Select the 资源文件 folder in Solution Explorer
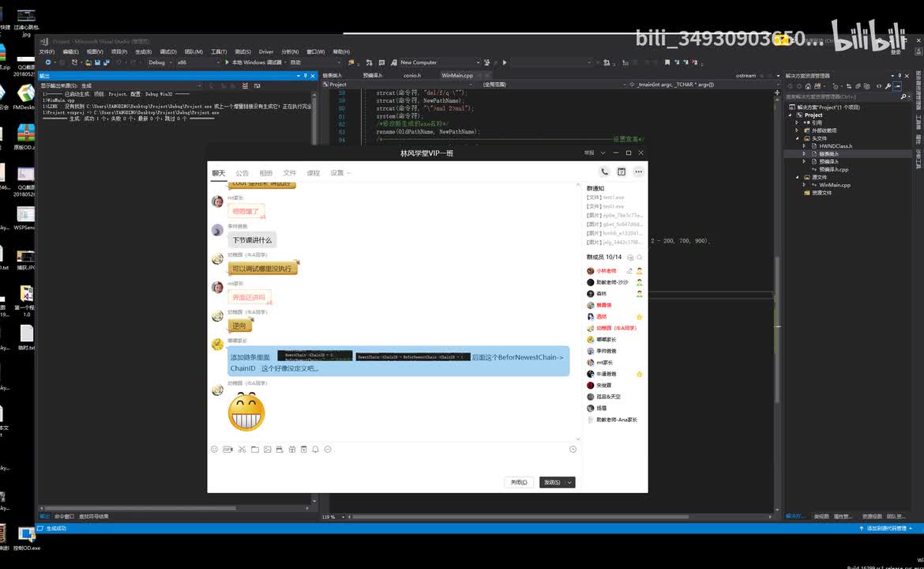924x569 pixels. pyautogui.click(x=822, y=192)
